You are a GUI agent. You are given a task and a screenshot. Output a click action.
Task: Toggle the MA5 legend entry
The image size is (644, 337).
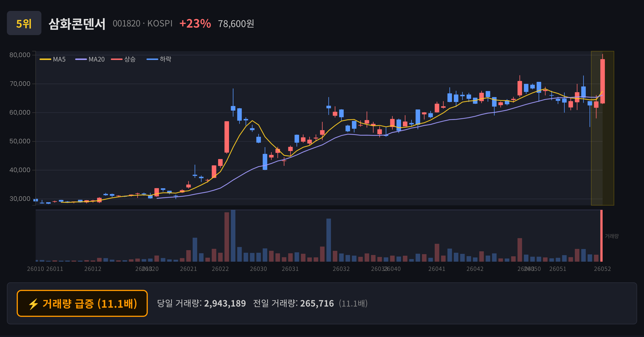[53, 59]
